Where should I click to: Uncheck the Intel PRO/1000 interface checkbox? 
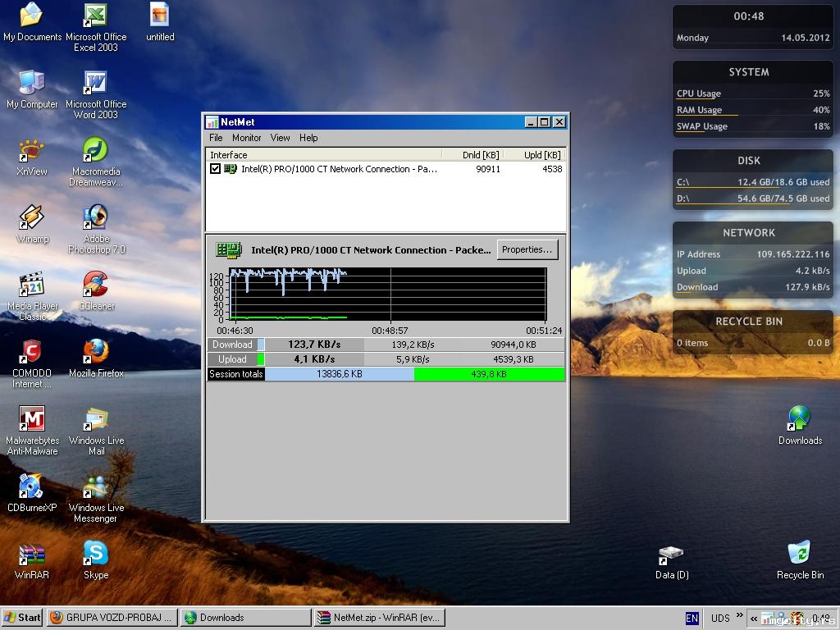point(216,169)
